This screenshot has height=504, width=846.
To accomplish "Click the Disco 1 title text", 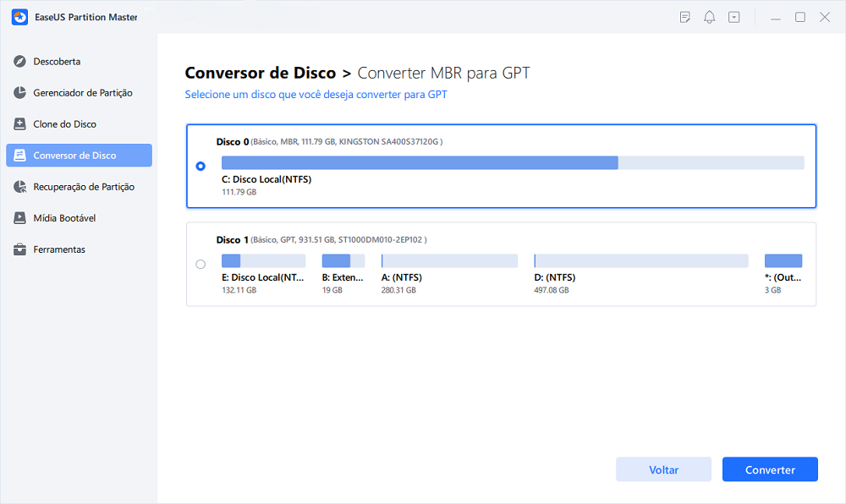I will point(233,240).
